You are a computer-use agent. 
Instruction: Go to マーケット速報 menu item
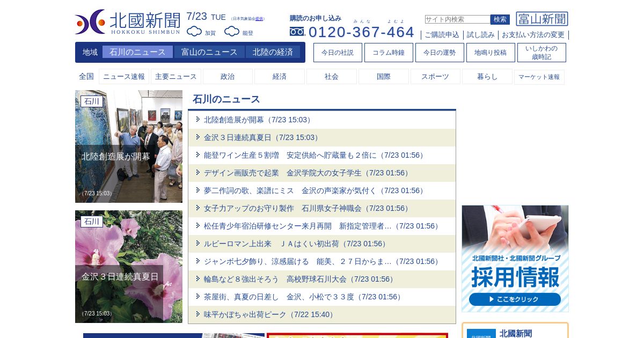539,77
